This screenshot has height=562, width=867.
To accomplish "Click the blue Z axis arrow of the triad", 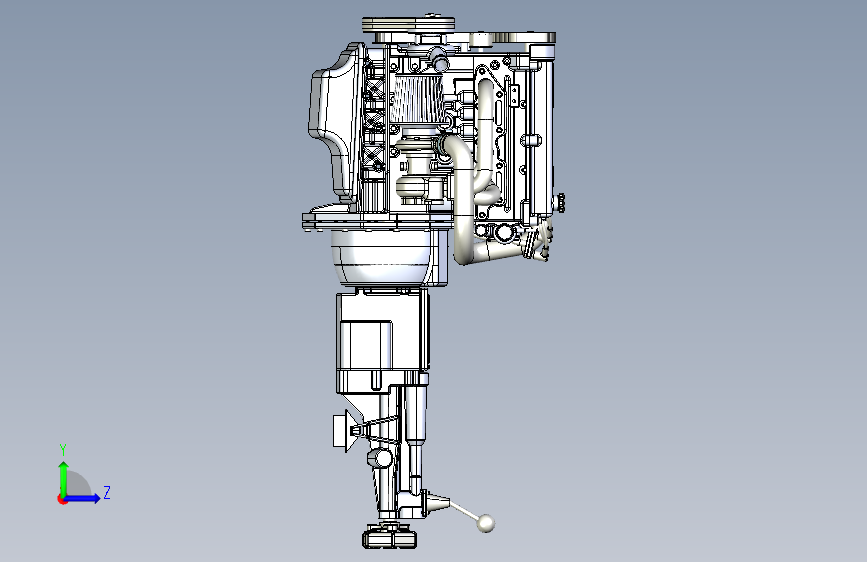I will pos(83,498).
